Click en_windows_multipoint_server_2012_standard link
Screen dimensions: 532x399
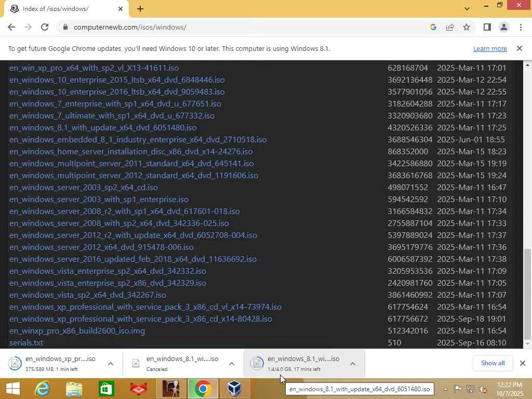coord(134,176)
